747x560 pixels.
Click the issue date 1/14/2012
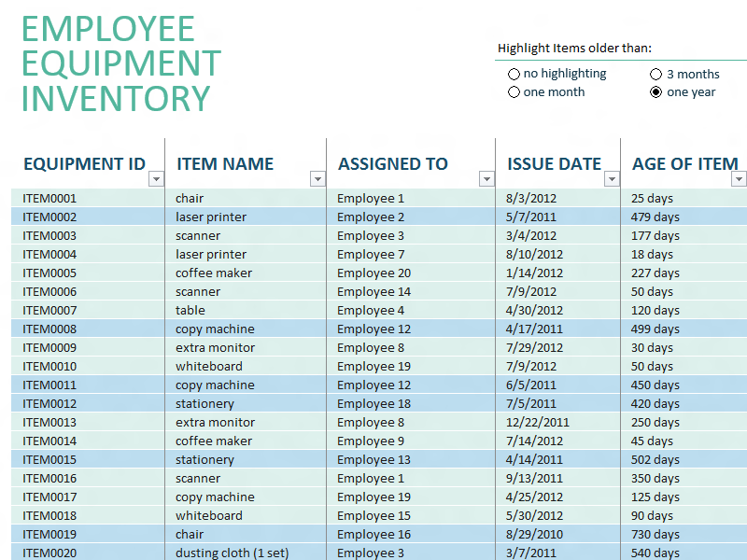pos(557,273)
